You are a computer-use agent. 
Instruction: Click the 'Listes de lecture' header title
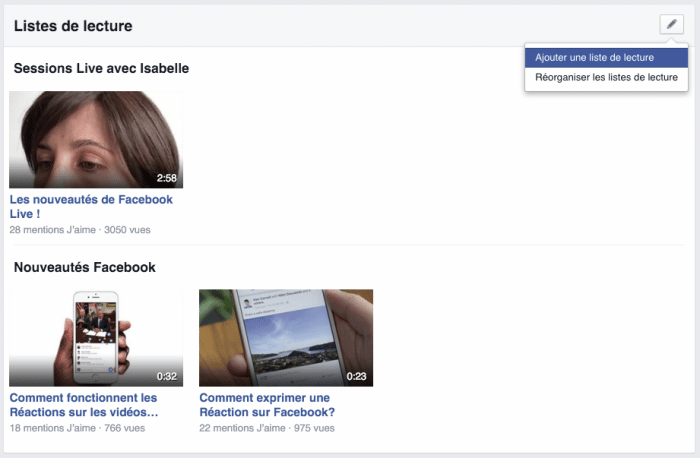tap(73, 26)
